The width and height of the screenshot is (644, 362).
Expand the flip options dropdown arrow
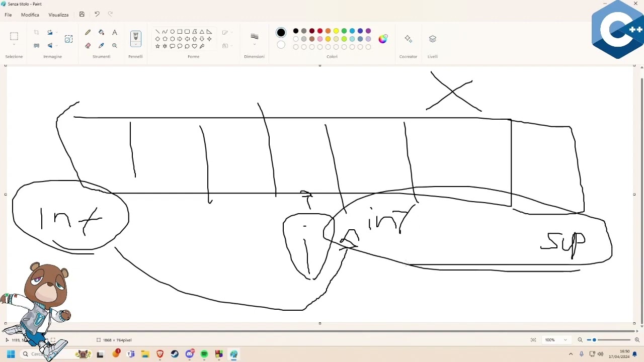pyautogui.click(x=56, y=45)
